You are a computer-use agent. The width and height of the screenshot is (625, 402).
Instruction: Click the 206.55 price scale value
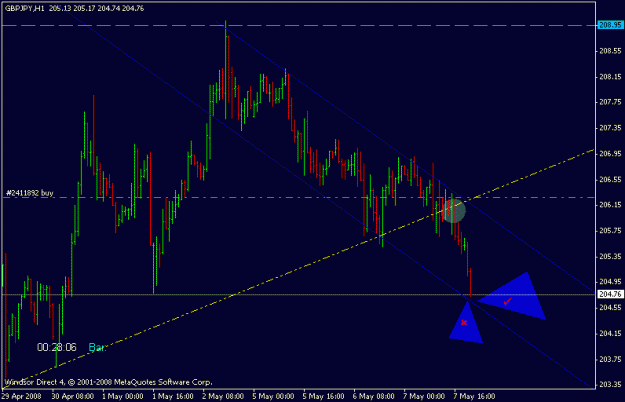610,180
